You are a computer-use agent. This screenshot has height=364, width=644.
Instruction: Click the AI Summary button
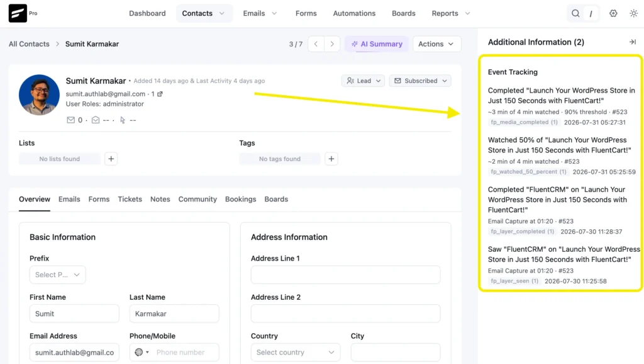click(x=377, y=44)
